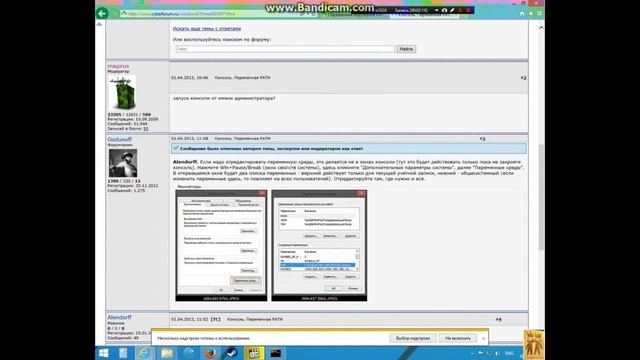Viewport: 640px width, 360px height.
Task: Launch Firefox from the taskbar
Action: tap(211, 353)
